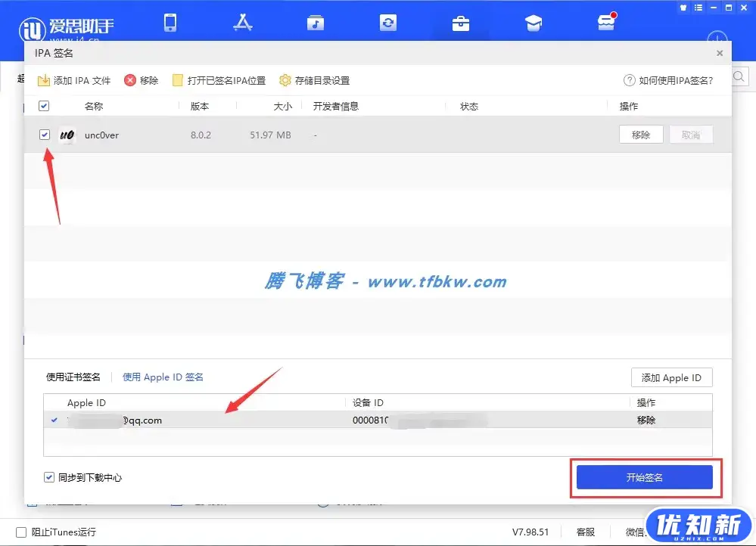Click the unc0ver app icon thumbnail
The image size is (756, 546).
pos(67,135)
